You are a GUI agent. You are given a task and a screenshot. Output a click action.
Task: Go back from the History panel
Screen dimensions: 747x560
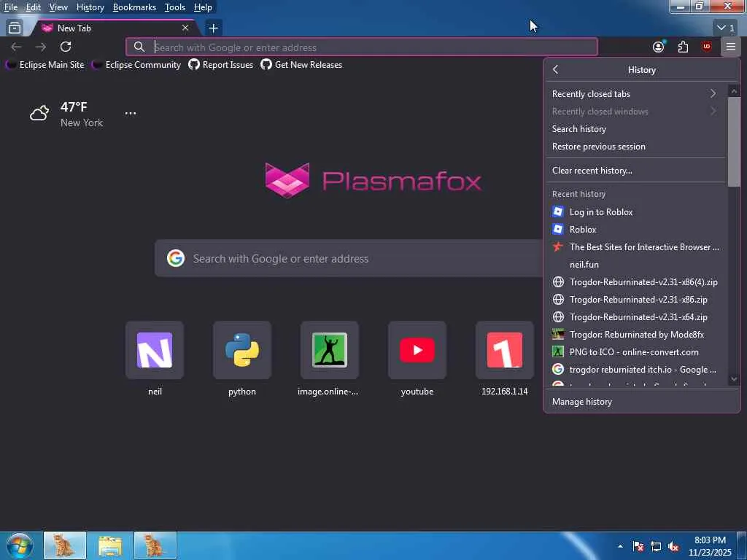555,69
